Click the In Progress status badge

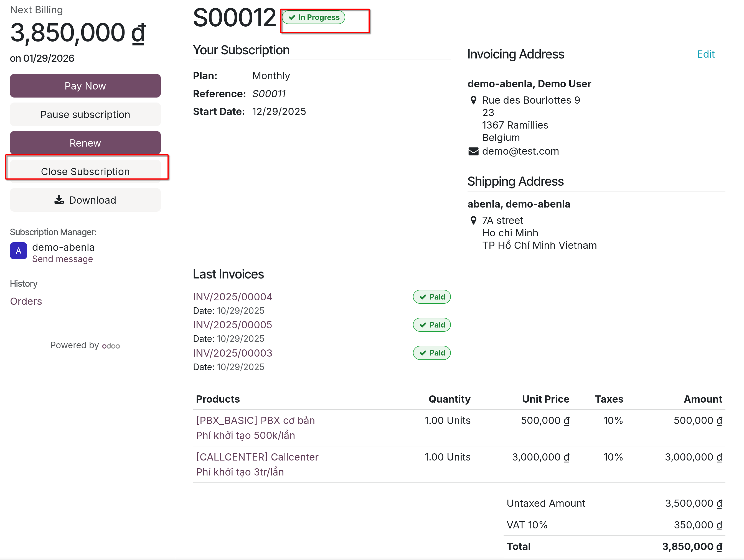pos(313,17)
